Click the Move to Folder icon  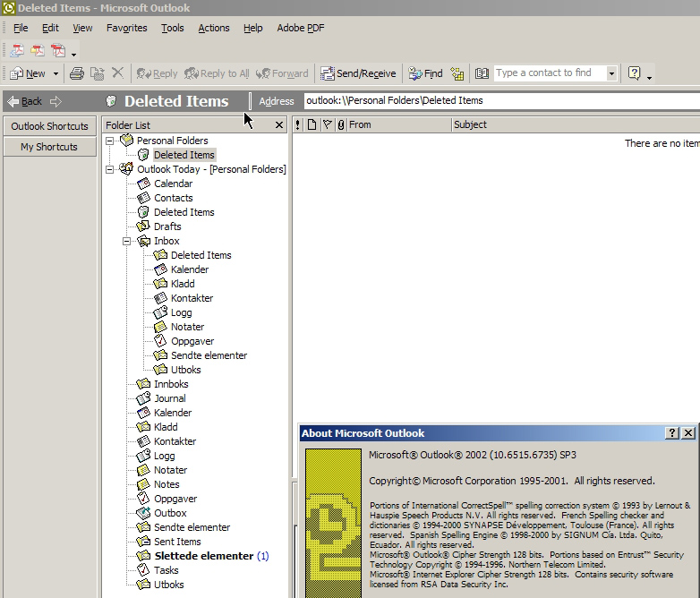[x=98, y=73]
